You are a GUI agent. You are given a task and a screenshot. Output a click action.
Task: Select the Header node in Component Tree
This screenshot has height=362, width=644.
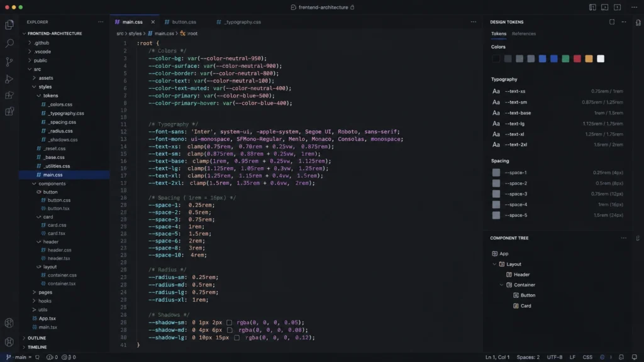(x=521, y=275)
